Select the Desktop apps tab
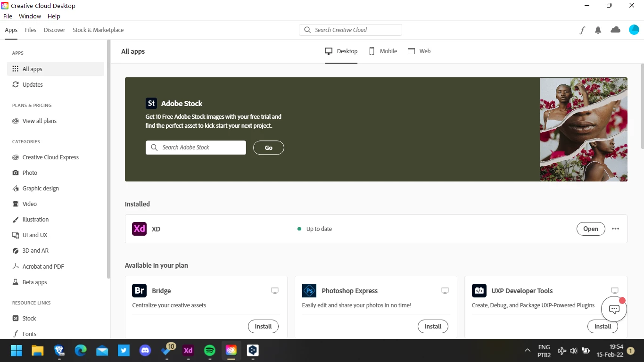 click(341, 51)
